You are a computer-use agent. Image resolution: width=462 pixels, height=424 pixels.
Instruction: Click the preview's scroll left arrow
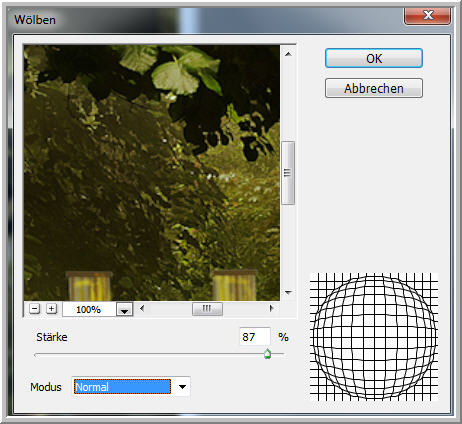pos(142,309)
